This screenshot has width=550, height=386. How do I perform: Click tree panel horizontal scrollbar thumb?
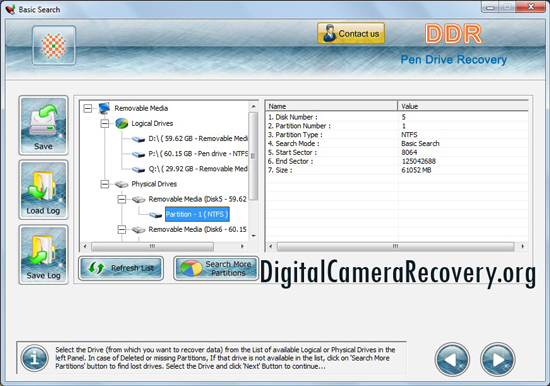pos(153,247)
